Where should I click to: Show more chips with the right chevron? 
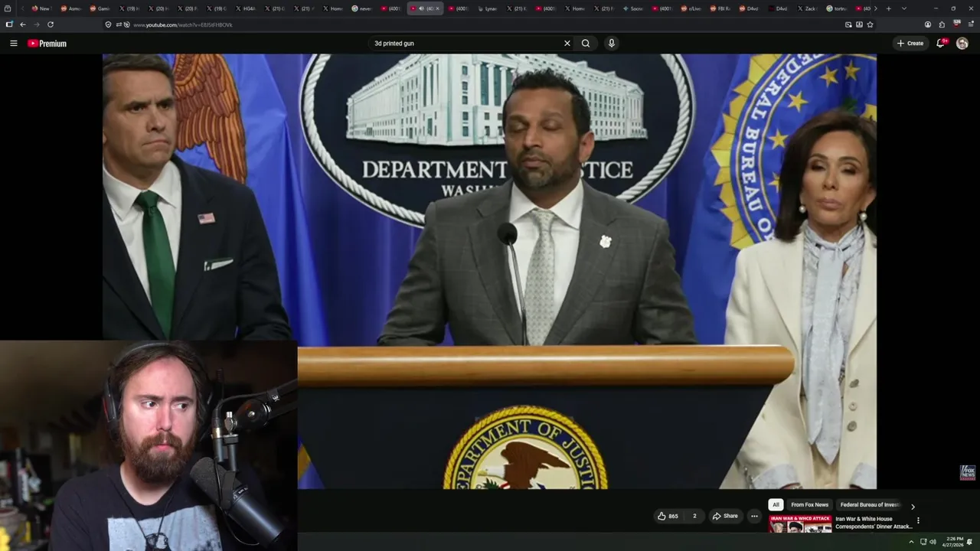(913, 507)
